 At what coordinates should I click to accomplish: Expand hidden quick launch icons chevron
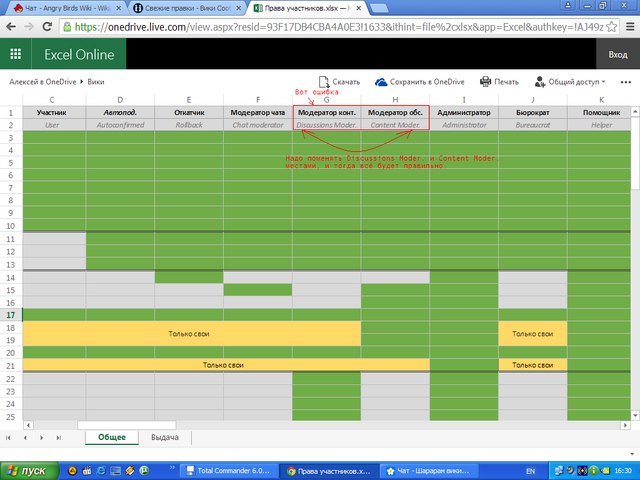(172, 467)
